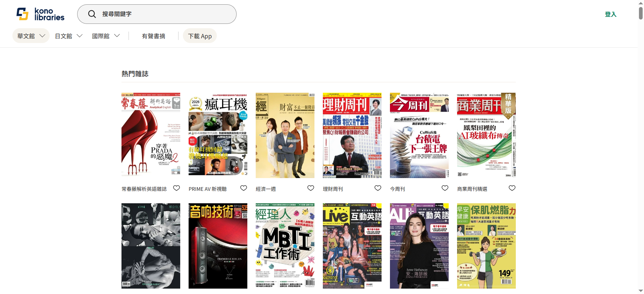Expand the 國際館 dropdown
The image size is (644, 294).
106,36
